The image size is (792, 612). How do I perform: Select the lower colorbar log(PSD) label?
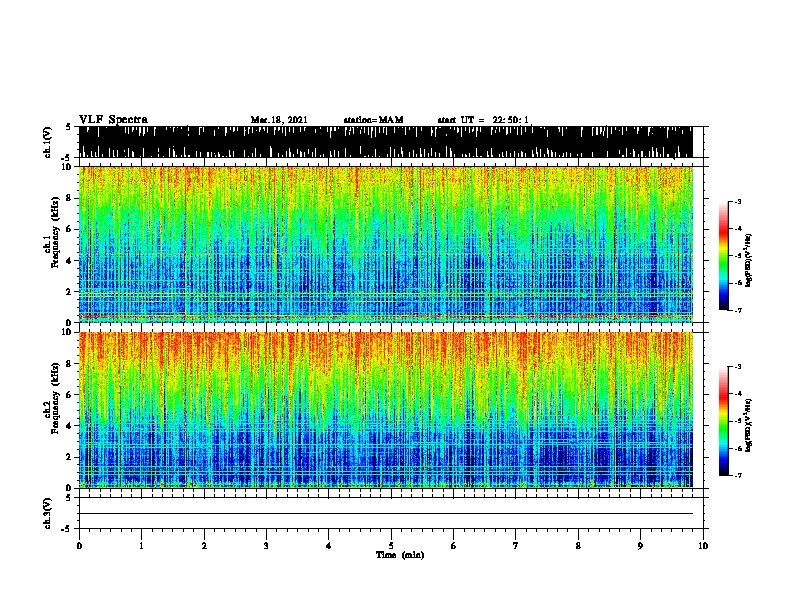coord(748,425)
